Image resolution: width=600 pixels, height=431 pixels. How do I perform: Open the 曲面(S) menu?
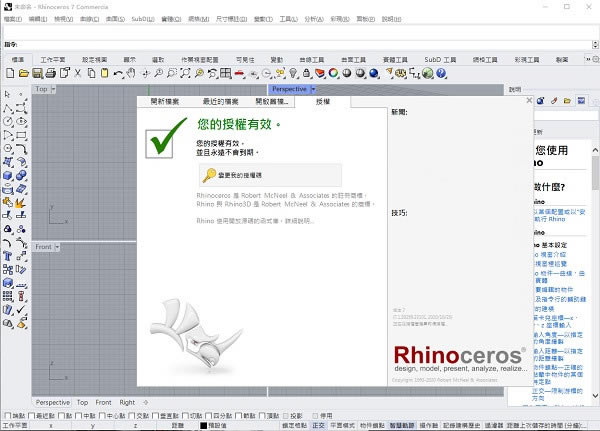115,19
